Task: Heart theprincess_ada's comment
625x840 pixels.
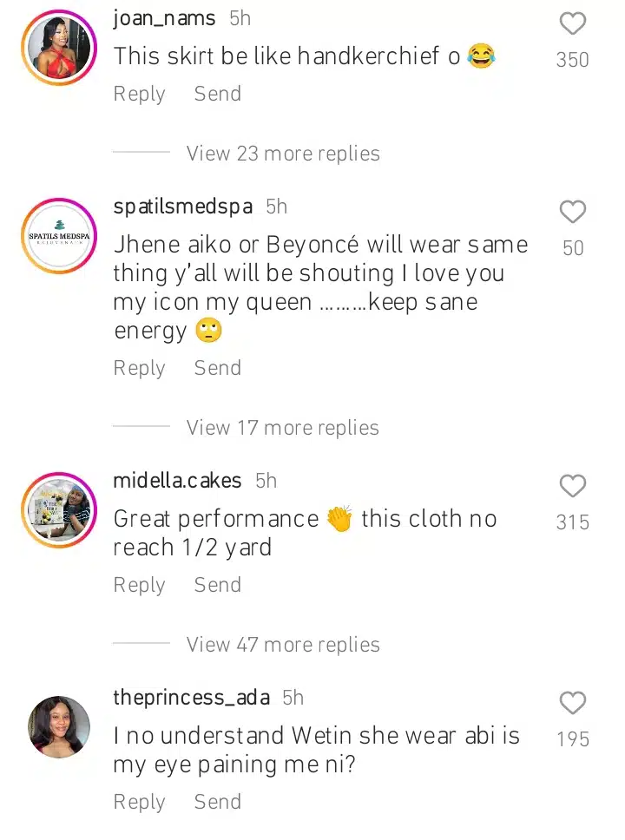Action: tap(572, 703)
